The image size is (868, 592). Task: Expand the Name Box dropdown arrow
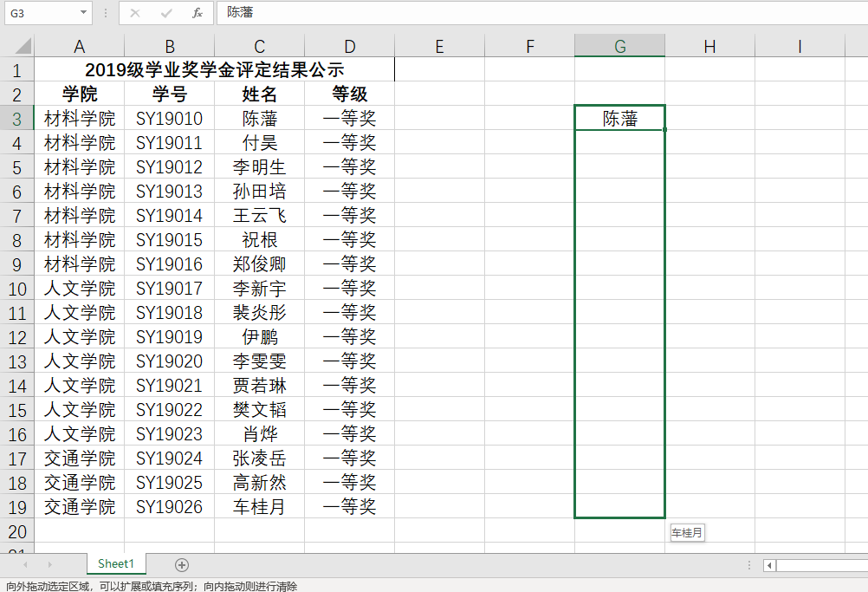click(x=83, y=13)
